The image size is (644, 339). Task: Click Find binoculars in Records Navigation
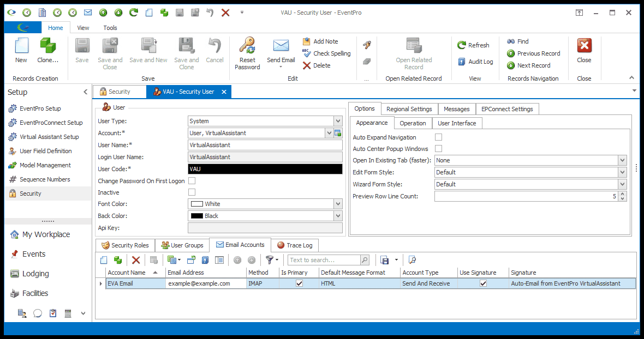[511, 41]
